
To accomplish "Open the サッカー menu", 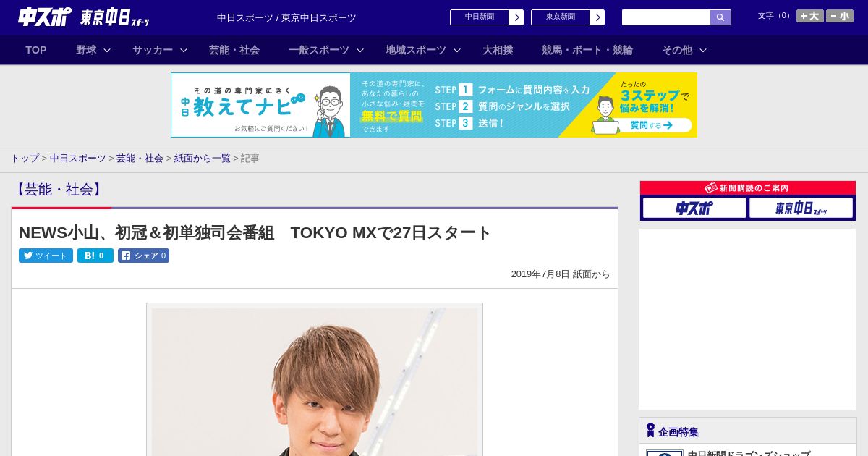I will pyautogui.click(x=153, y=50).
